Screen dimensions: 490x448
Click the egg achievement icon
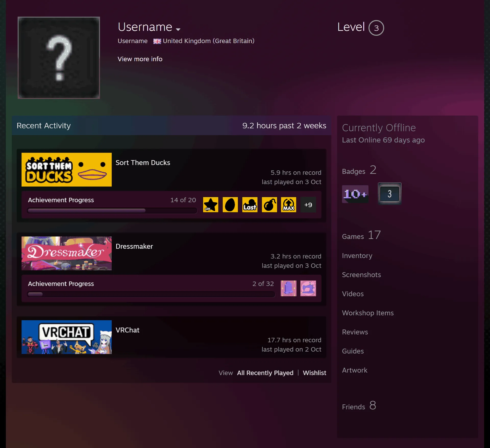(230, 204)
